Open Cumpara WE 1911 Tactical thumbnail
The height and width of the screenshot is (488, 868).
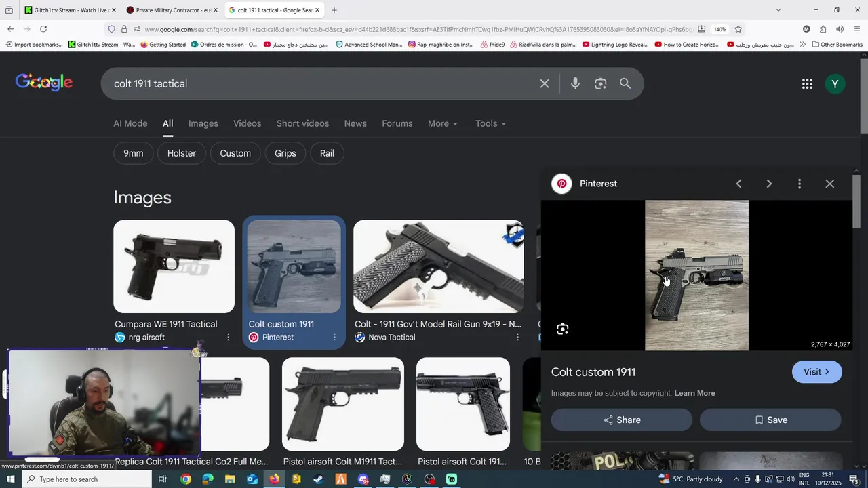click(x=174, y=266)
